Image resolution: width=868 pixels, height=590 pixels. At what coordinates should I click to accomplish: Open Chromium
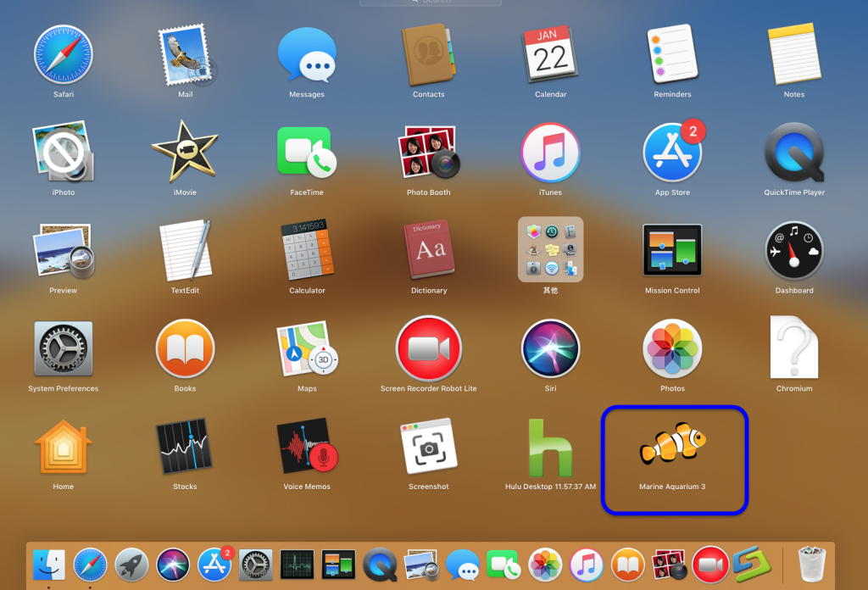794,350
